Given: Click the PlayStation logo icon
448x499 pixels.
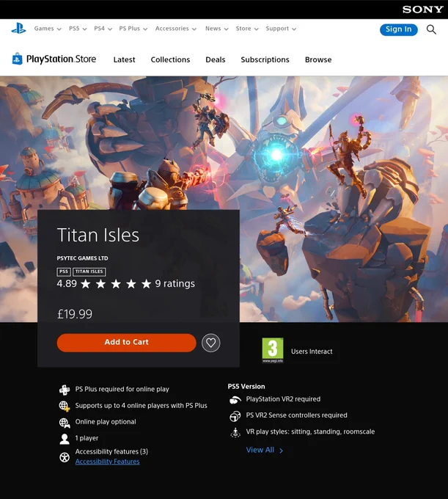Looking at the screenshot, I should coord(18,29).
